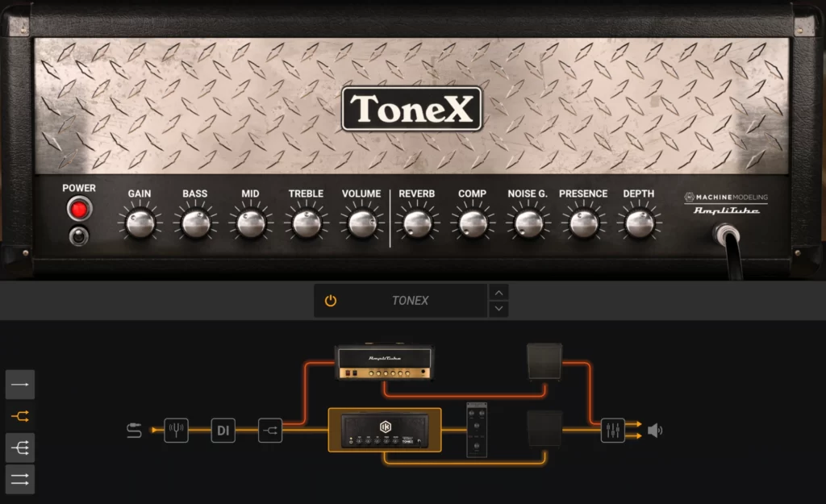This screenshot has height=504, width=826.
Task: Click the red POWER light on the amp
Action: click(x=79, y=209)
